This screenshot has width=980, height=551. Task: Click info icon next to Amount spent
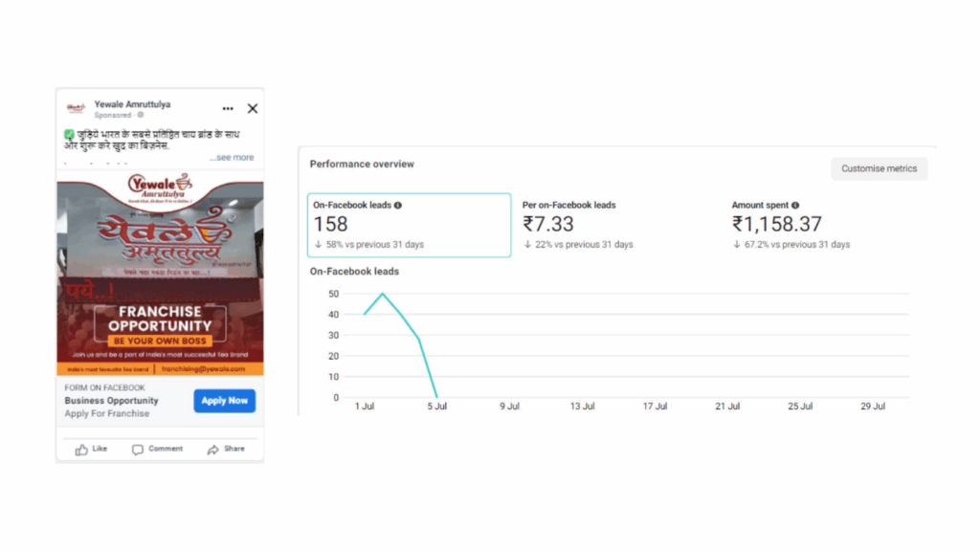795,206
